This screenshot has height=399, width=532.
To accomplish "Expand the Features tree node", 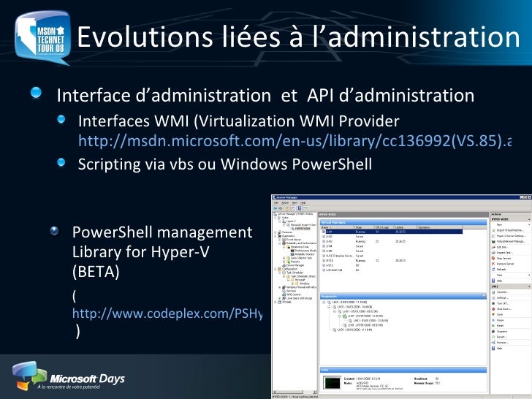I will (275, 232).
